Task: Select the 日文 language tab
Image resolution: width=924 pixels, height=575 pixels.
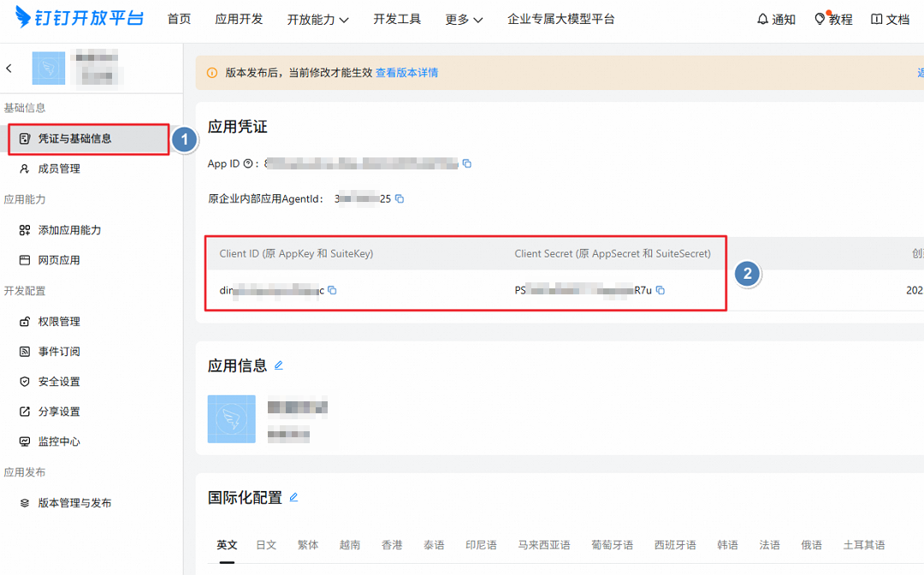Action: tap(266, 545)
